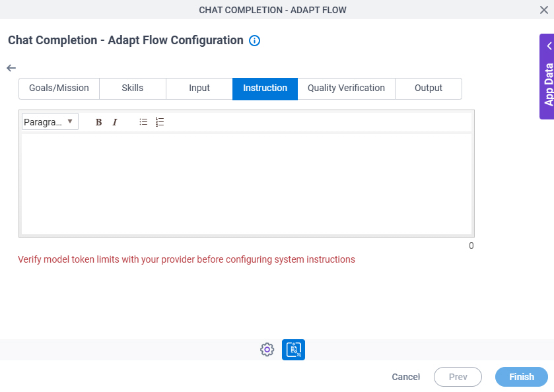Go to the Output tab

click(429, 88)
